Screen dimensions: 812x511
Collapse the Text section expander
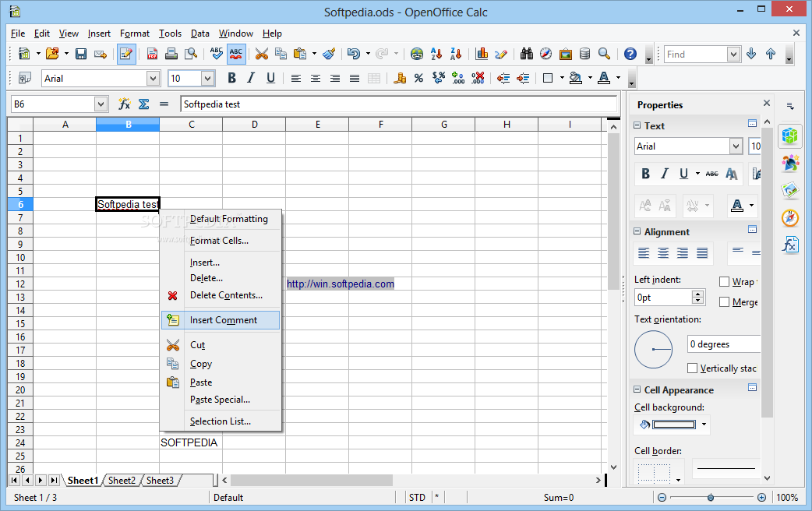click(637, 125)
